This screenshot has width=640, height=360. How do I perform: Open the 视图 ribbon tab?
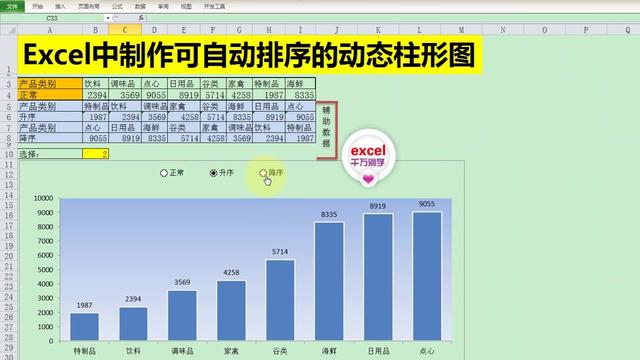coord(186,6)
